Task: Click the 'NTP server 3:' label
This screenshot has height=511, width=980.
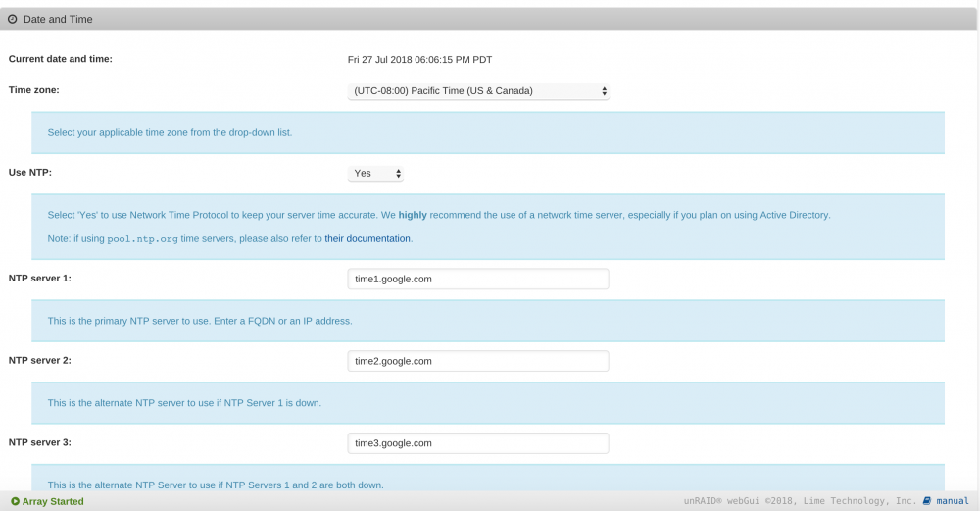Action: click(x=40, y=442)
